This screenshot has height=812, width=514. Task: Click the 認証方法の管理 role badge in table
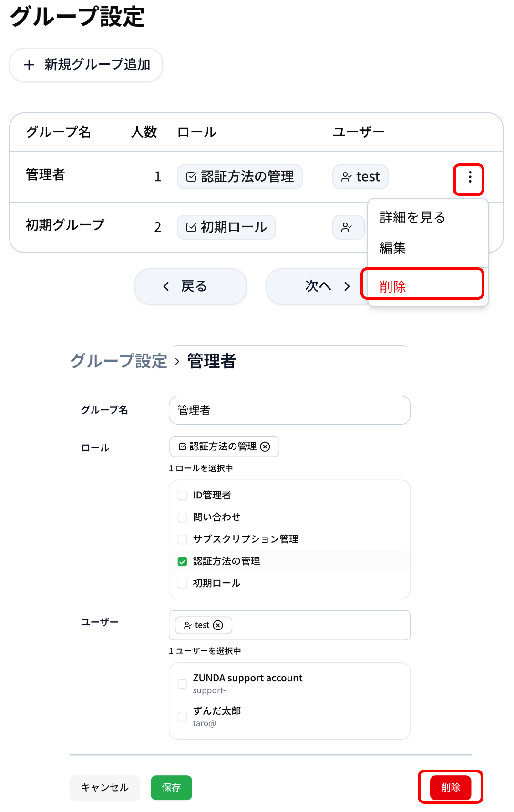(240, 177)
